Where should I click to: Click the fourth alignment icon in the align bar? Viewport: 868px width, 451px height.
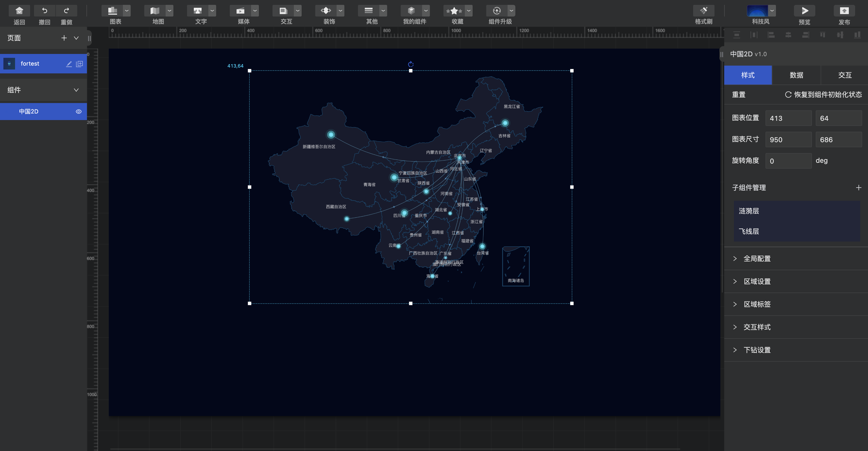tap(789, 35)
